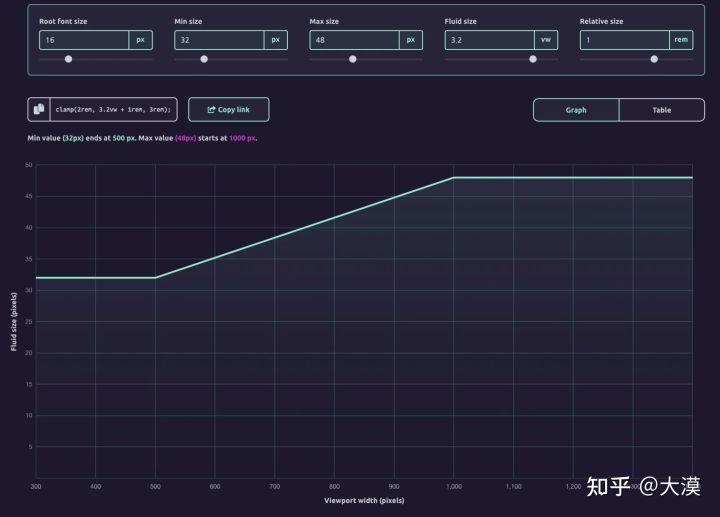Edit the Root font size input
Screen dimensions: 720x517
pyautogui.click(x=84, y=40)
